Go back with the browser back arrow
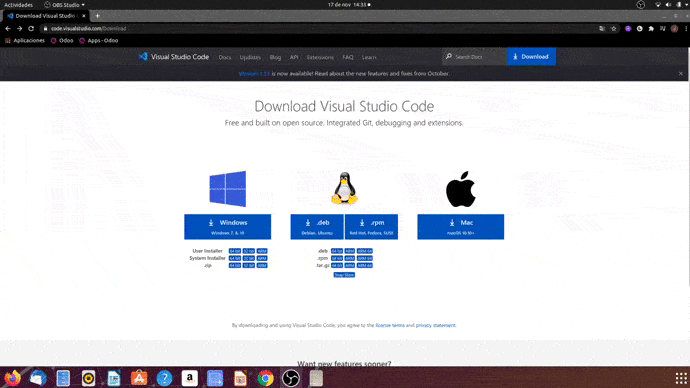The height and width of the screenshot is (388, 690). click(8, 29)
